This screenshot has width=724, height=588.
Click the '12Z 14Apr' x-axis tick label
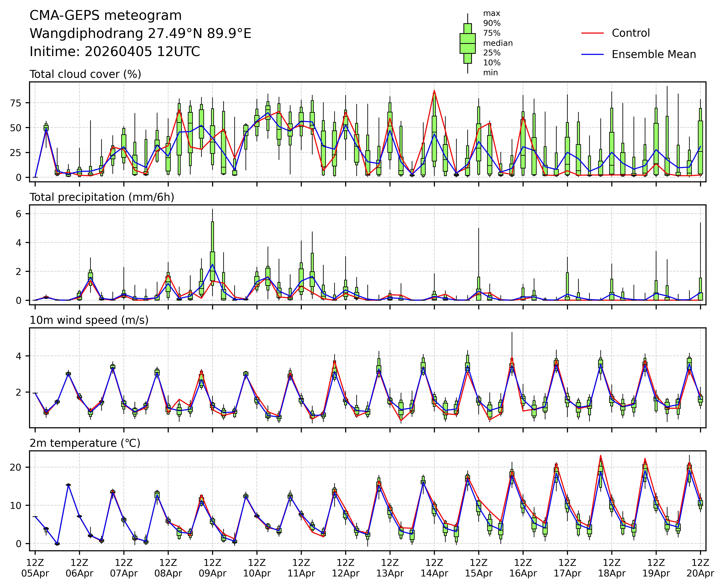click(434, 568)
